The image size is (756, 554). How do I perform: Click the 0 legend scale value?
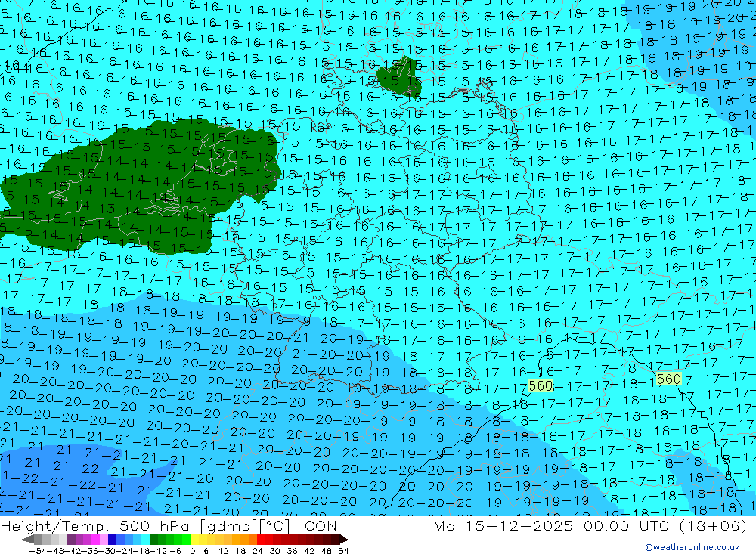192,551
